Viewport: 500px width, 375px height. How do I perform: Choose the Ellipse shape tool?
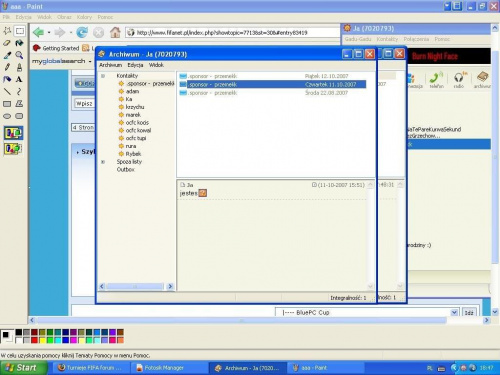[7, 116]
